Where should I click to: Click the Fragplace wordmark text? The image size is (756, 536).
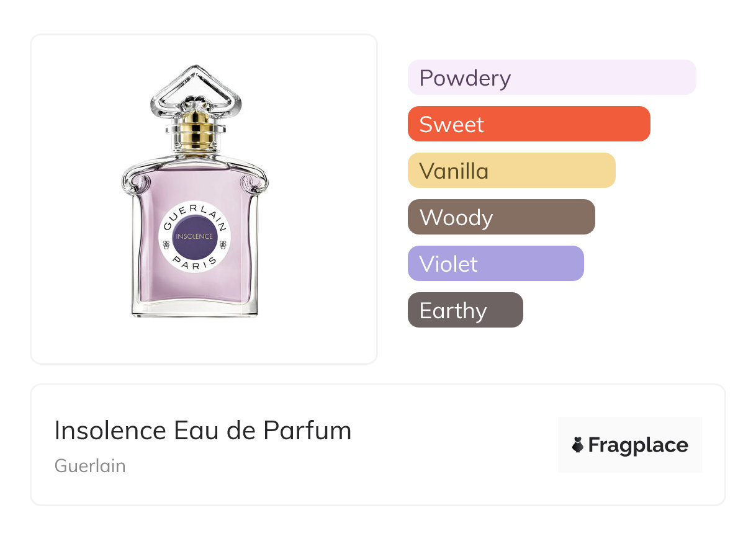pyautogui.click(x=638, y=445)
